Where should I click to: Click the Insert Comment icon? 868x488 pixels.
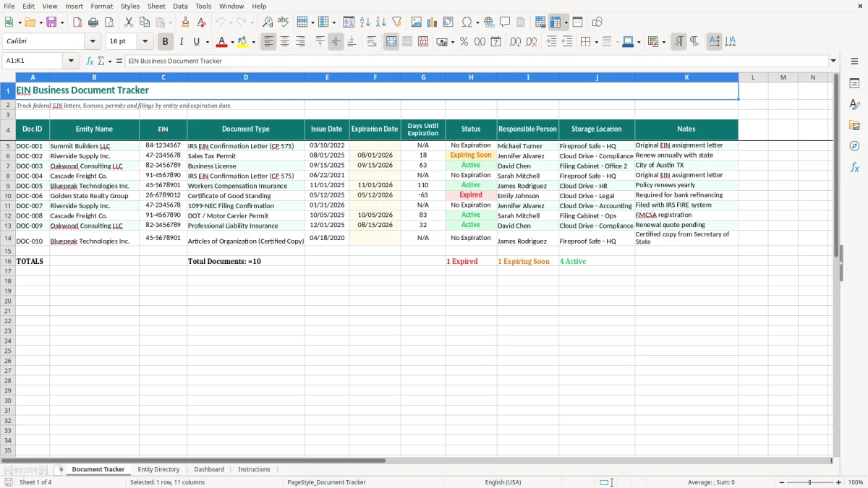[x=505, y=22]
